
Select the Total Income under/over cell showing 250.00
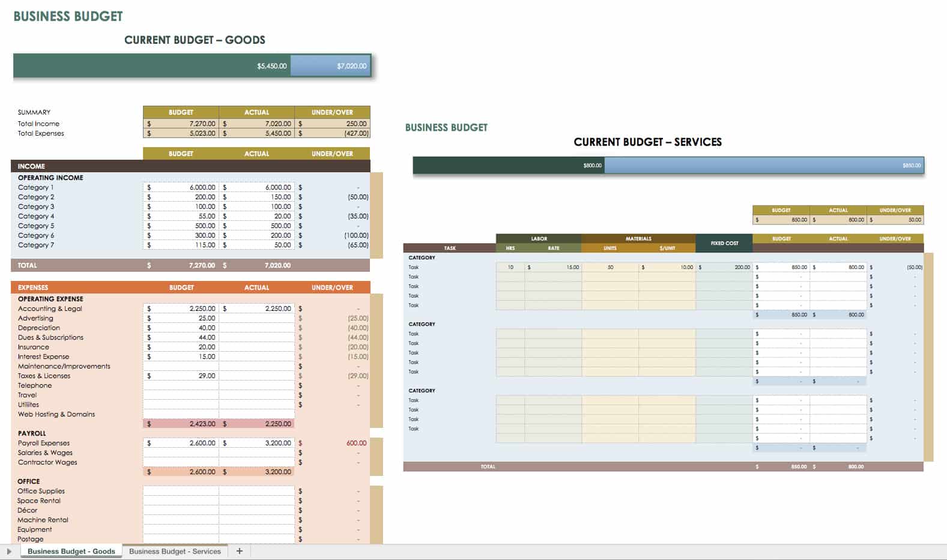[x=332, y=124]
